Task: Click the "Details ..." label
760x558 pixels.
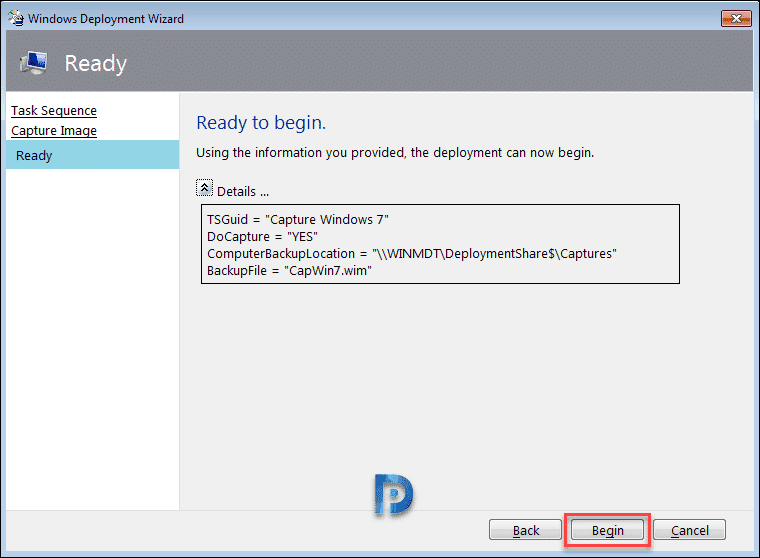Action: pos(243,191)
